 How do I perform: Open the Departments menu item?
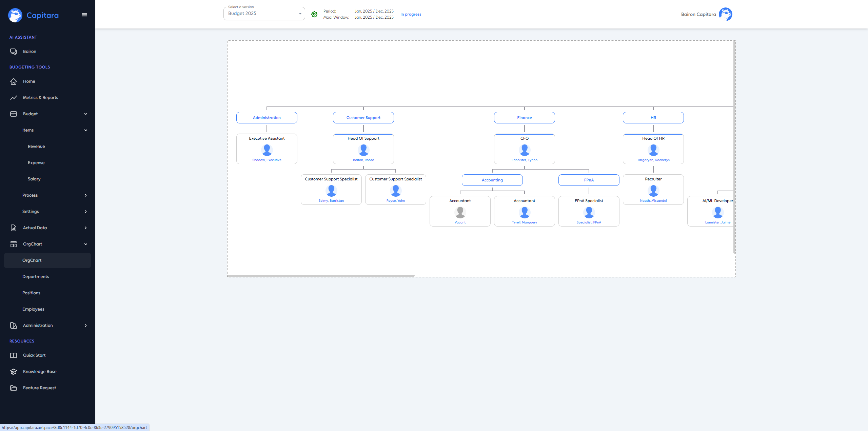(x=36, y=277)
